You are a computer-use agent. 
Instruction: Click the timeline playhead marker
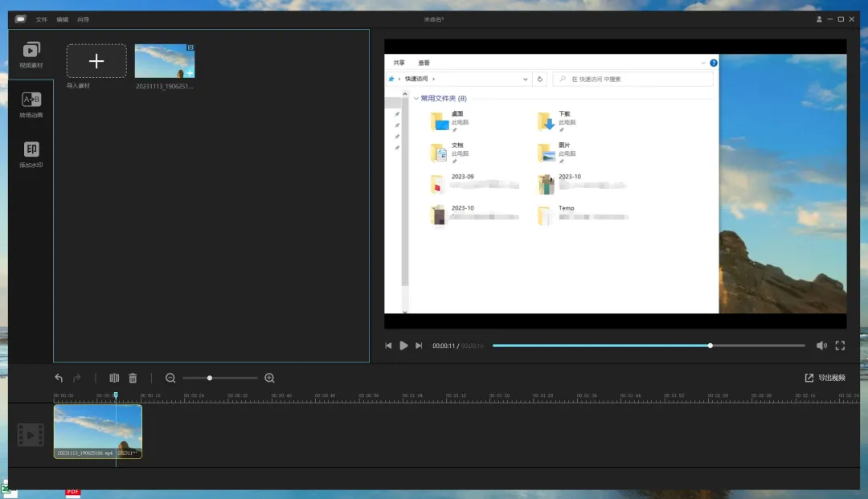click(116, 395)
